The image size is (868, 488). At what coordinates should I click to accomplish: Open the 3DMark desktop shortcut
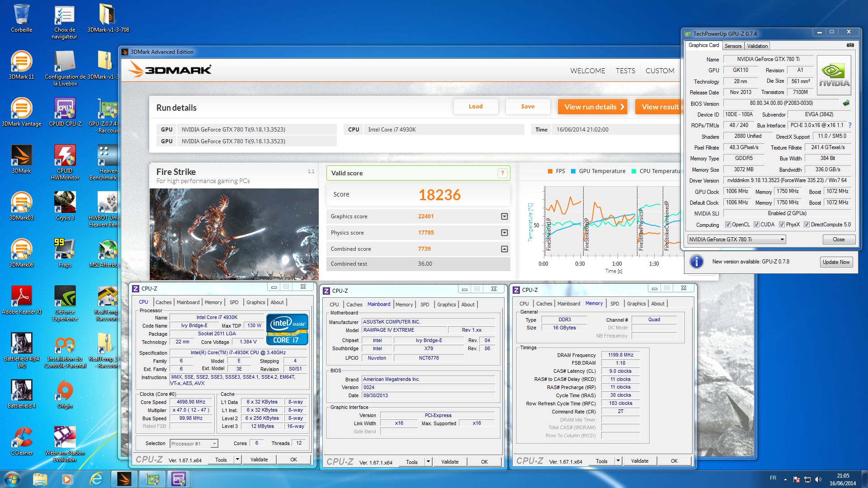pyautogui.click(x=21, y=159)
